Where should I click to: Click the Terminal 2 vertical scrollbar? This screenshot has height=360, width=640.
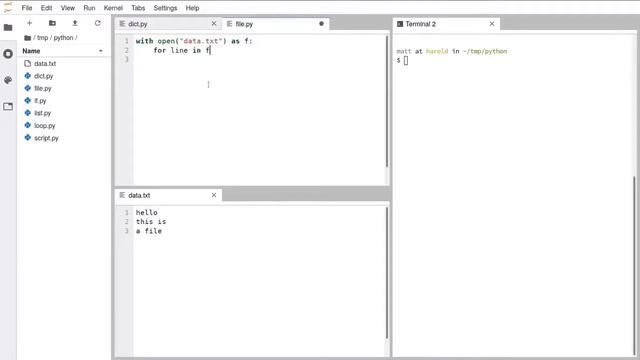634,265
